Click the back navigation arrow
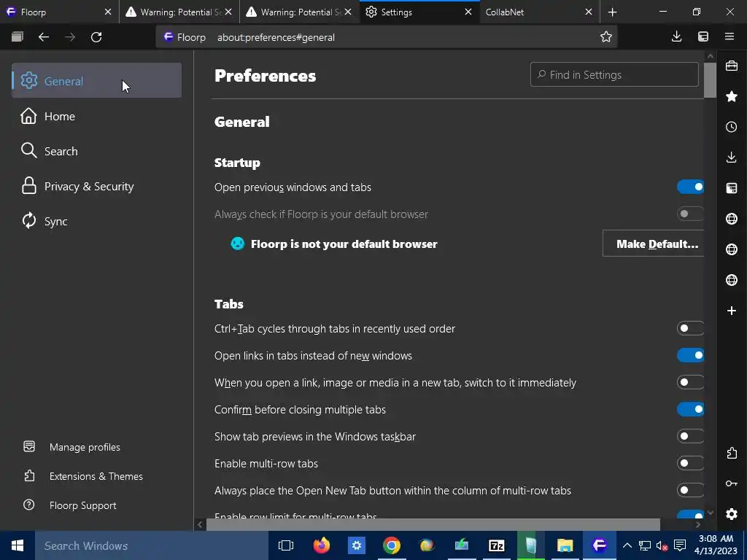This screenshot has width=747, height=560. [x=44, y=37]
